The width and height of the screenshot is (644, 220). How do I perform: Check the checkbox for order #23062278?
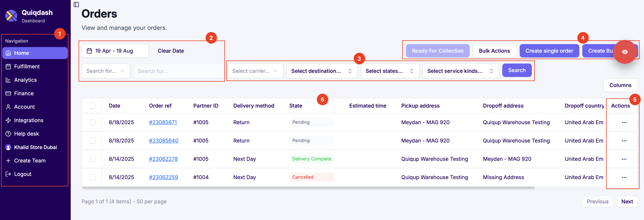pyautogui.click(x=92, y=159)
